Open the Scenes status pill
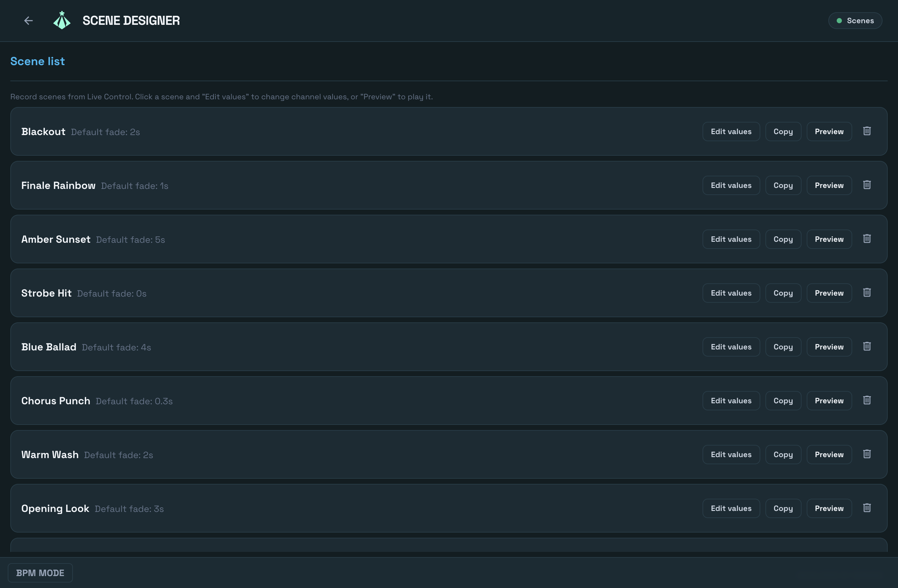 click(855, 21)
